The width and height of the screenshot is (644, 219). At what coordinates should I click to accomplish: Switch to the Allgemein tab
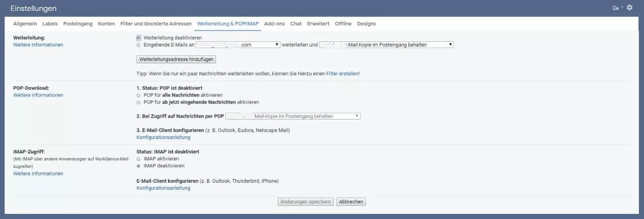pos(25,24)
